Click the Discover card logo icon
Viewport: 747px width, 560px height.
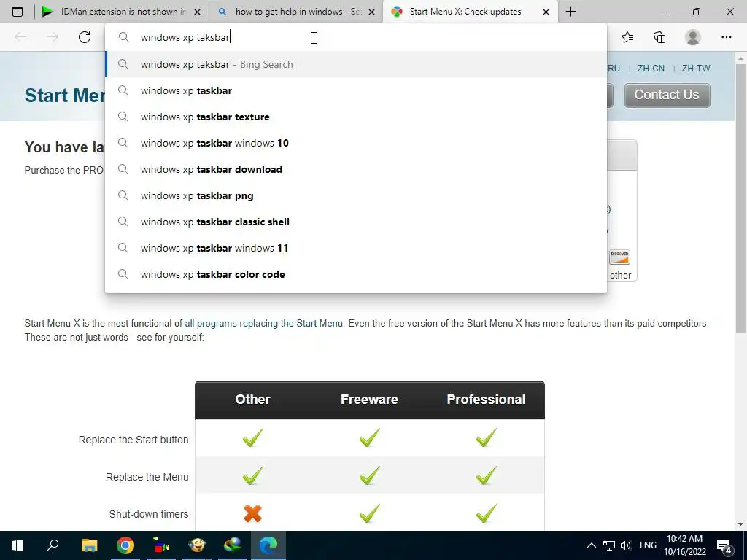coord(619,257)
